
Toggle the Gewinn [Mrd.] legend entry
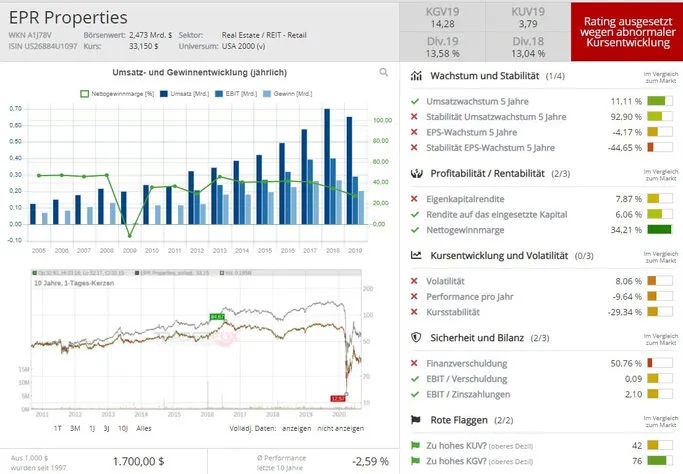[287, 94]
